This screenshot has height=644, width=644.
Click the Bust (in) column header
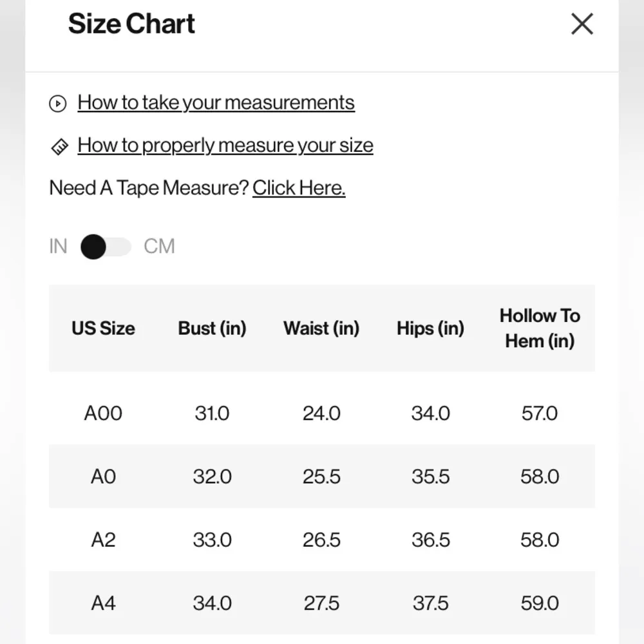pyautogui.click(x=212, y=328)
